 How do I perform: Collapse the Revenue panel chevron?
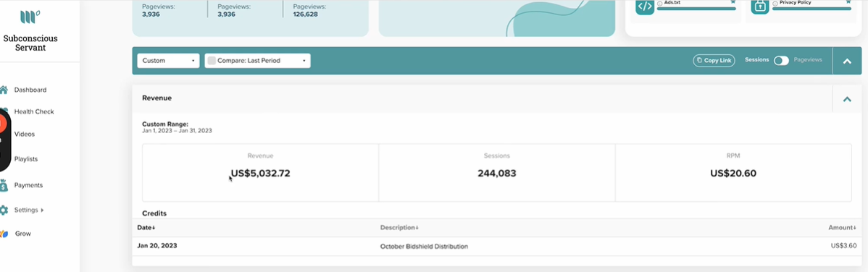[847, 99]
